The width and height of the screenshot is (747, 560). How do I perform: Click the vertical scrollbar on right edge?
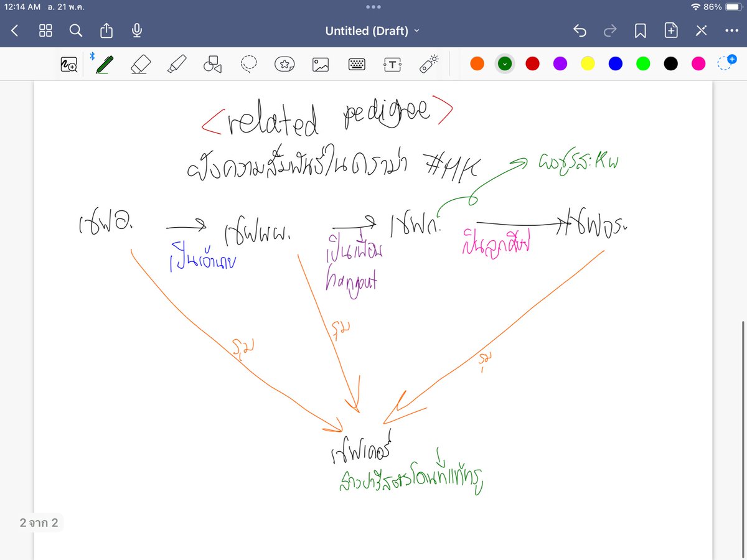(x=744, y=439)
